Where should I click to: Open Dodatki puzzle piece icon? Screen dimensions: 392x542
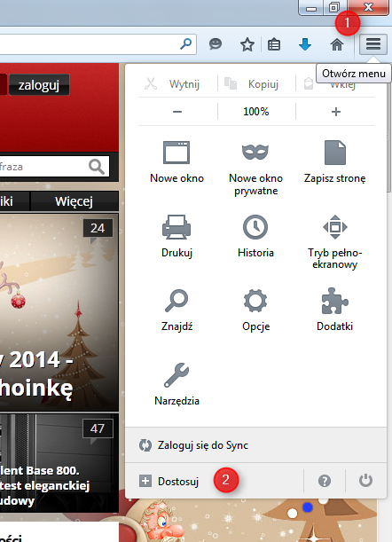tap(334, 301)
